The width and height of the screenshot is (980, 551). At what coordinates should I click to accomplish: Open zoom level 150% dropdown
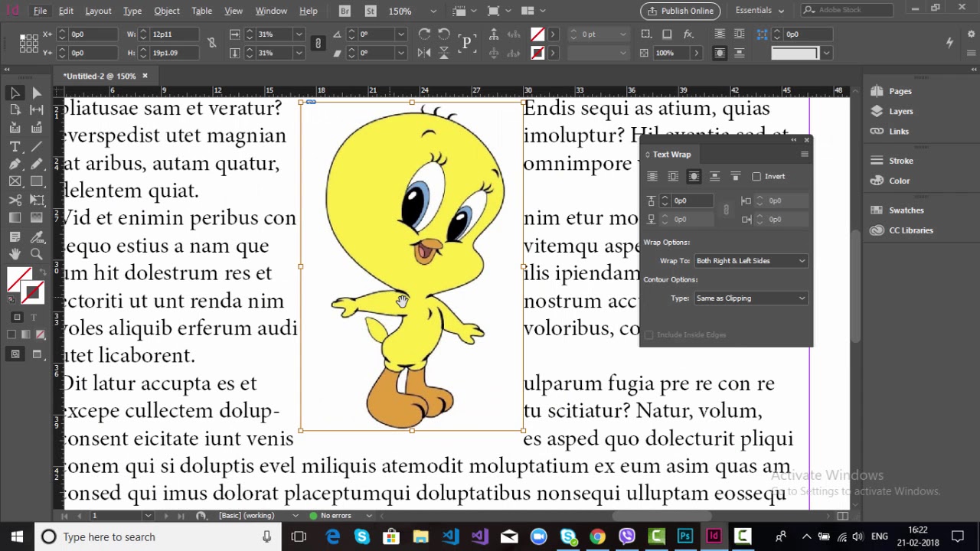tap(433, 11)
